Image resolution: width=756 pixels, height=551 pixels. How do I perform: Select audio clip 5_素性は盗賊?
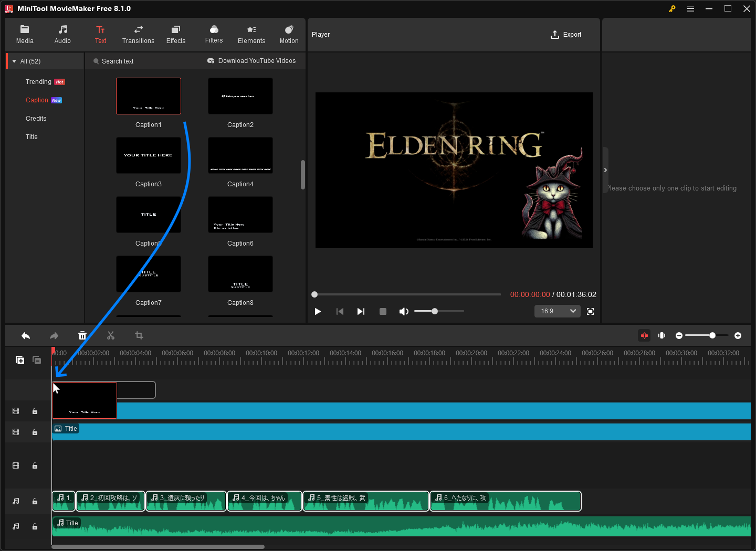coord(366,501)
